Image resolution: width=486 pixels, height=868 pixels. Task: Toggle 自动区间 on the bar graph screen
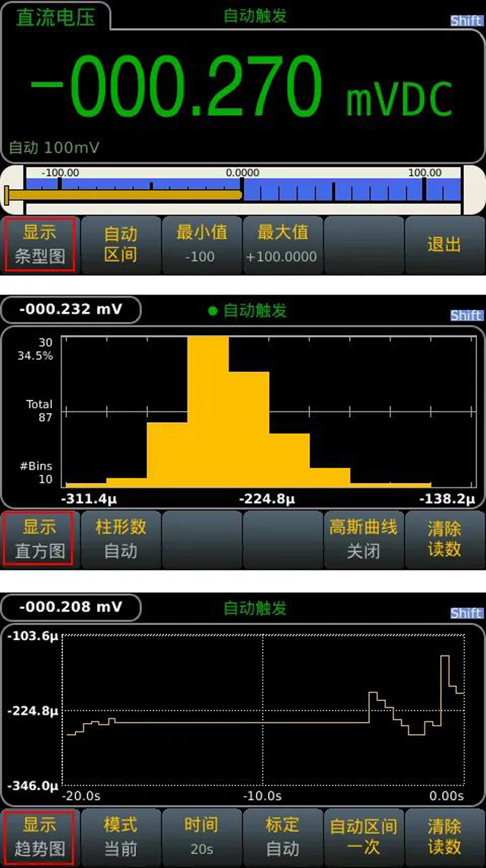tap(121, 244)
